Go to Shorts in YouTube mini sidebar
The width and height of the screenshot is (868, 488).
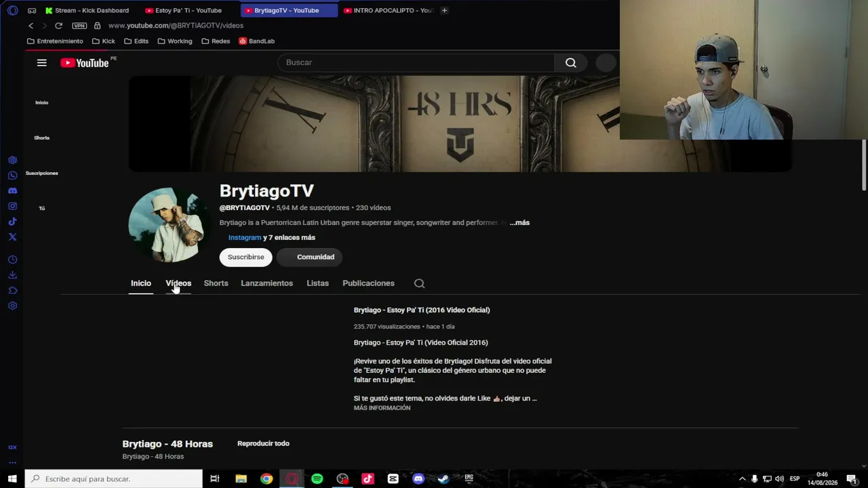tap(42, 138)
